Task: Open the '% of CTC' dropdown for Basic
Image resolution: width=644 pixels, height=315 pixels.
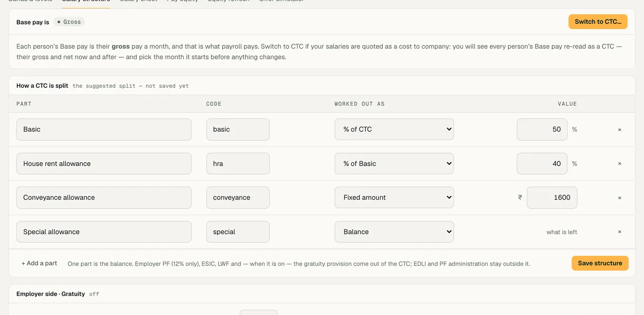Action: pyautogui.click(x=394, y=129)
